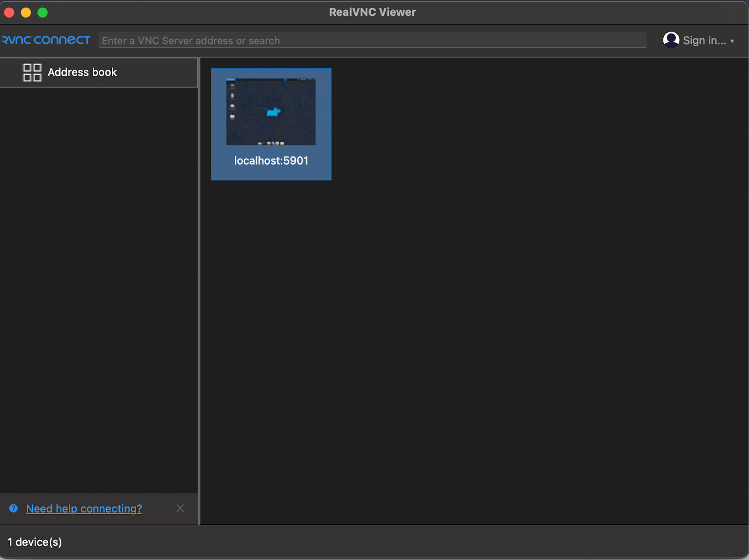Viewport: 749px width, 560px height.
Task: Click the blue help question mark icon
Action: click(x=14, y=509)
